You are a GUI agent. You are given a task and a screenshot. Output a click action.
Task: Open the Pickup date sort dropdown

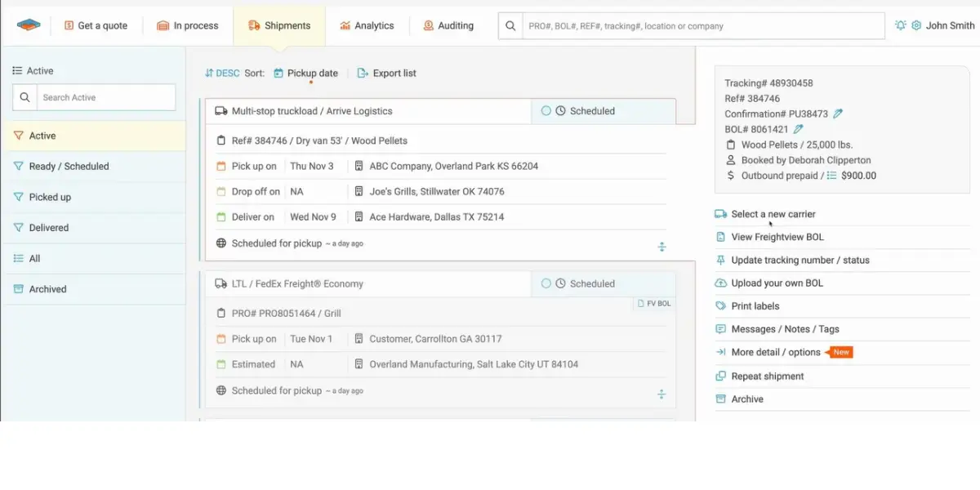305,73
